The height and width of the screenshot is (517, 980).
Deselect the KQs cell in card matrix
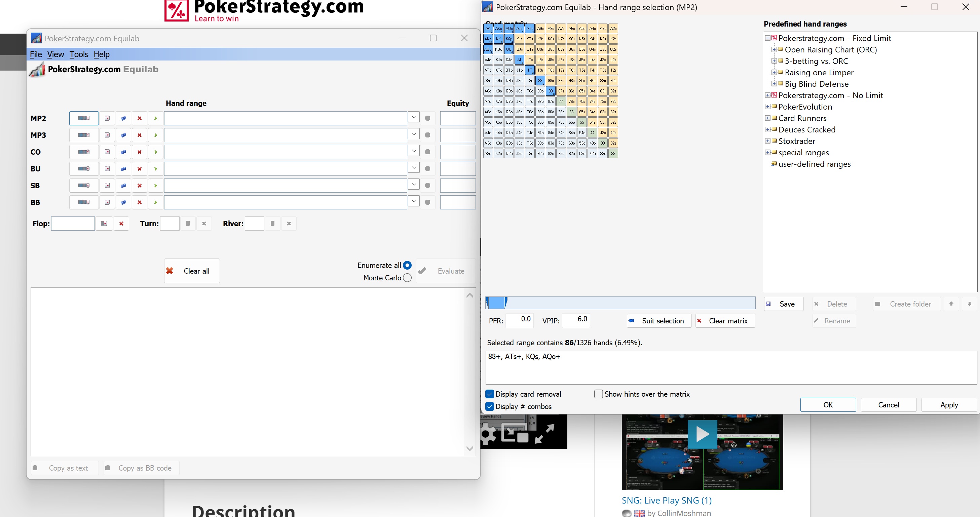509,39
